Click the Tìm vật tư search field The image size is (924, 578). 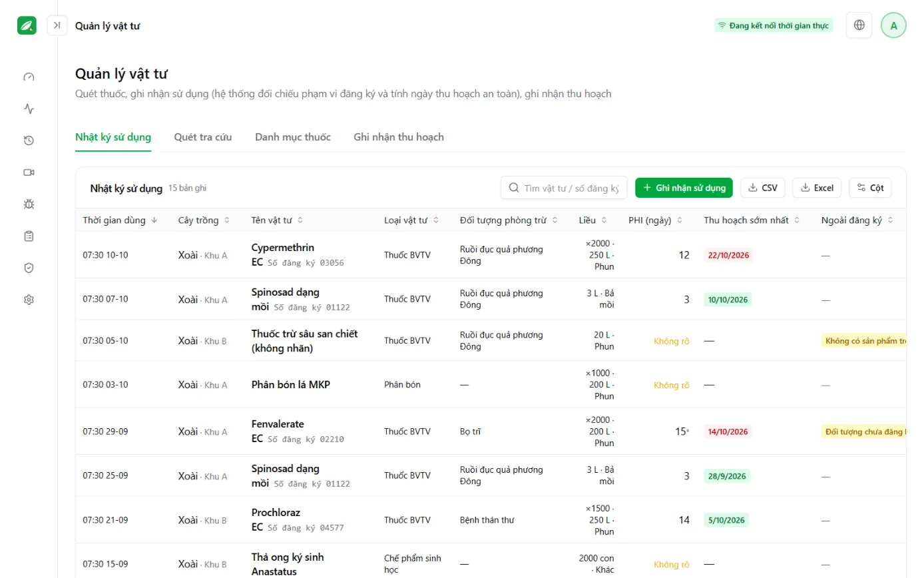564,188
